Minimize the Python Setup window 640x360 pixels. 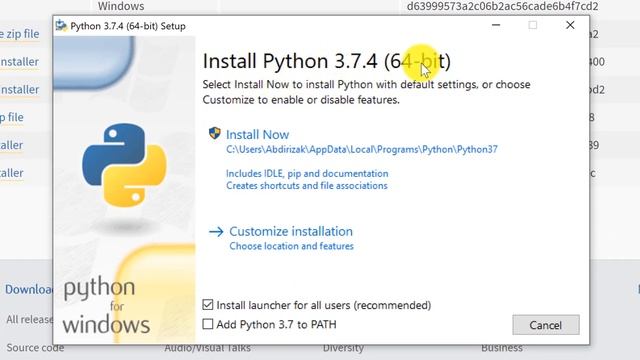pos(496,25)
